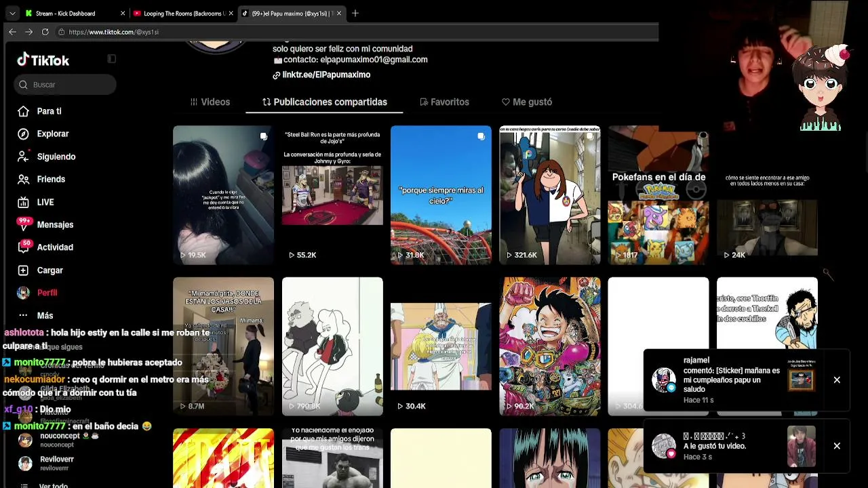Go to Perfil
This screenshot has height=488, width=868.
[47, 293]
